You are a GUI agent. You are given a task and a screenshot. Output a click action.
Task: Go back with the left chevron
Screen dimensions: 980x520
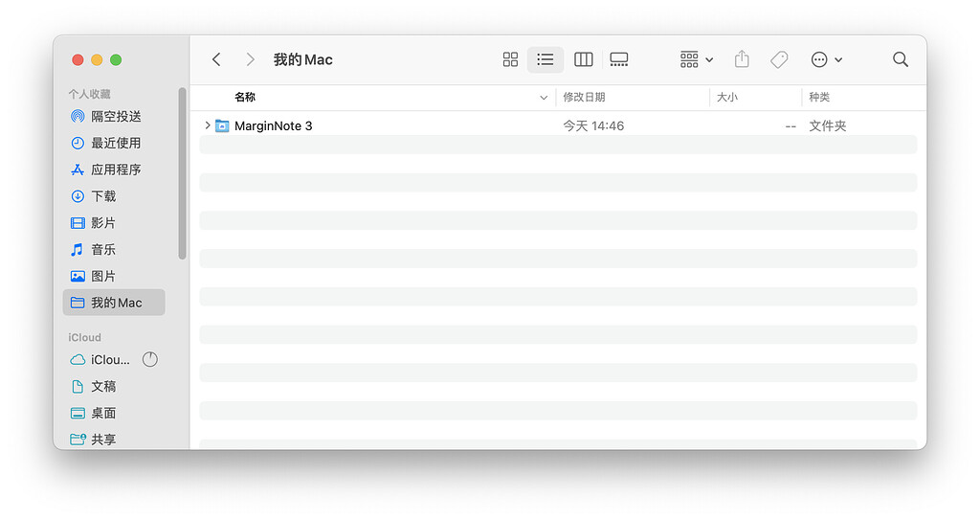(216, 59)
